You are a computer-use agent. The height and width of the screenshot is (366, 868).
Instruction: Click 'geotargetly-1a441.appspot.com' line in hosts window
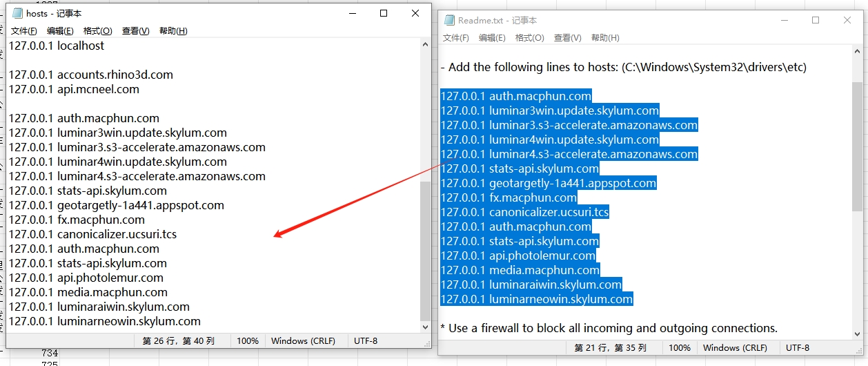tap(117, 205)
